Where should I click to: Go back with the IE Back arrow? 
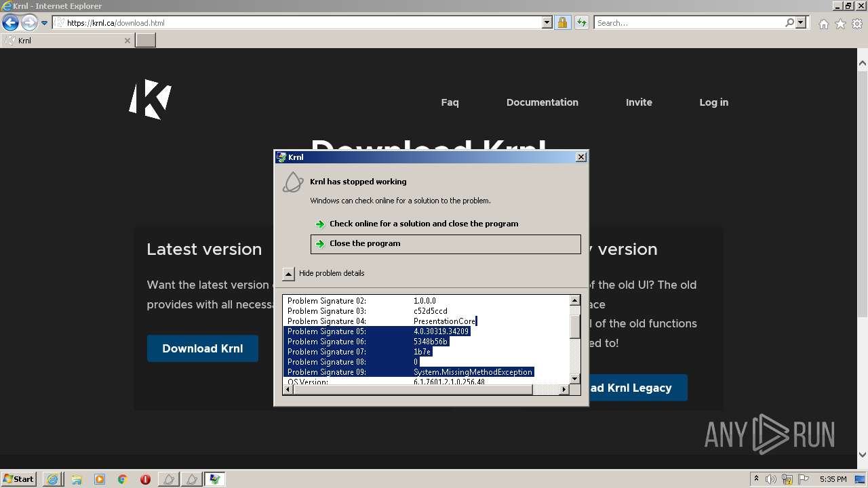tap(10, 22)
